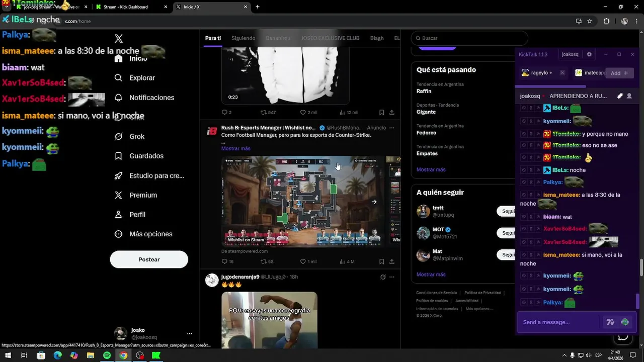Click the KickTalk chat scrollbar

click(x=638, y=302)
